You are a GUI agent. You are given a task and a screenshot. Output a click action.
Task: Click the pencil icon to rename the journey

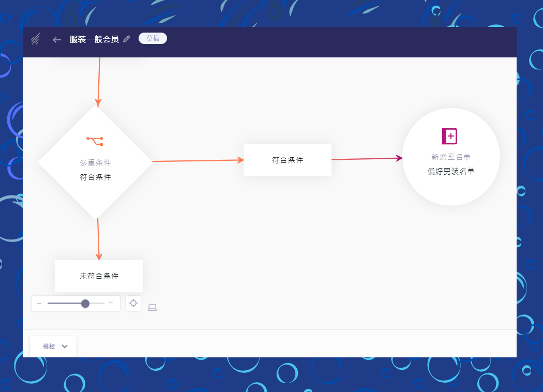tap(127, 39)
